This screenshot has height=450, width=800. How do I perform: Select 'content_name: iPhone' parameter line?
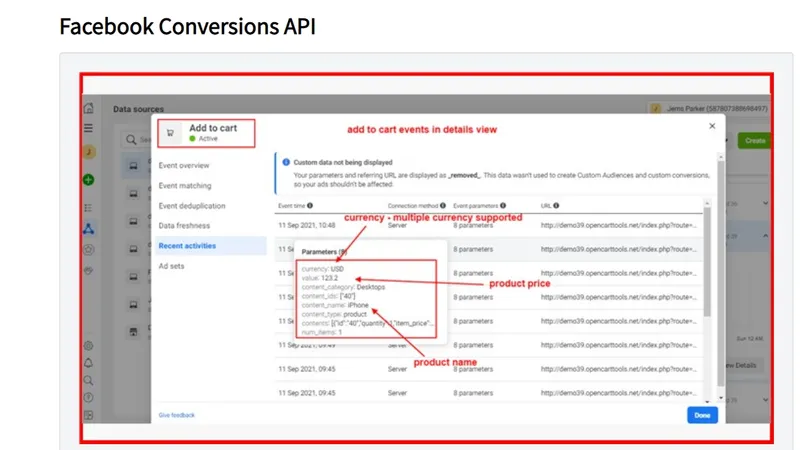click(x=335, y=305)
